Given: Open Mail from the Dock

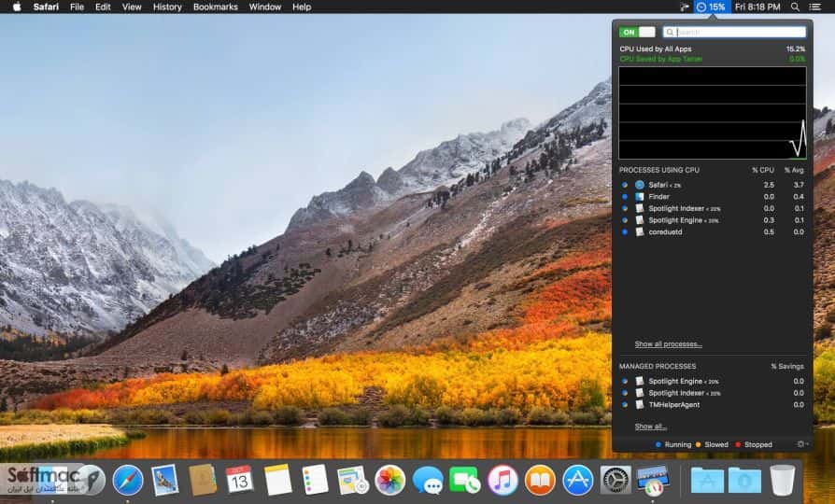Looking at the screenshot, I should [164, 480].
